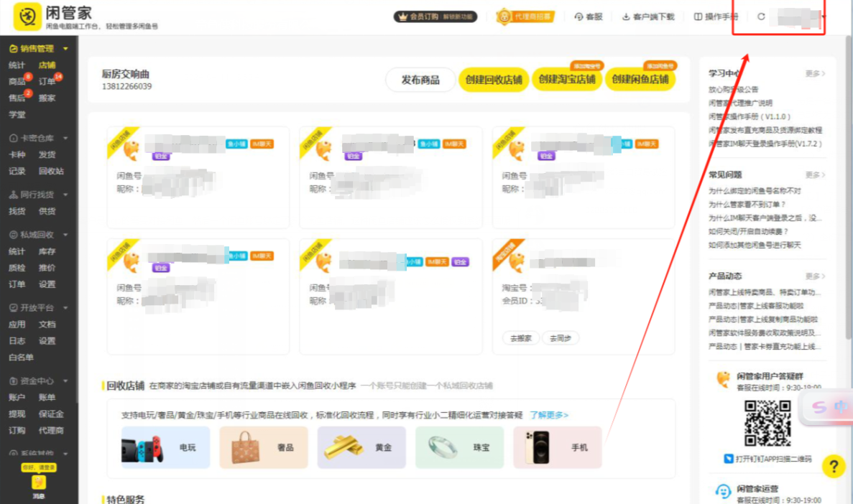Open 商品 in the sidebar
Screen dimensions: 853x504
pyautogui.click(x=17, y=82)
